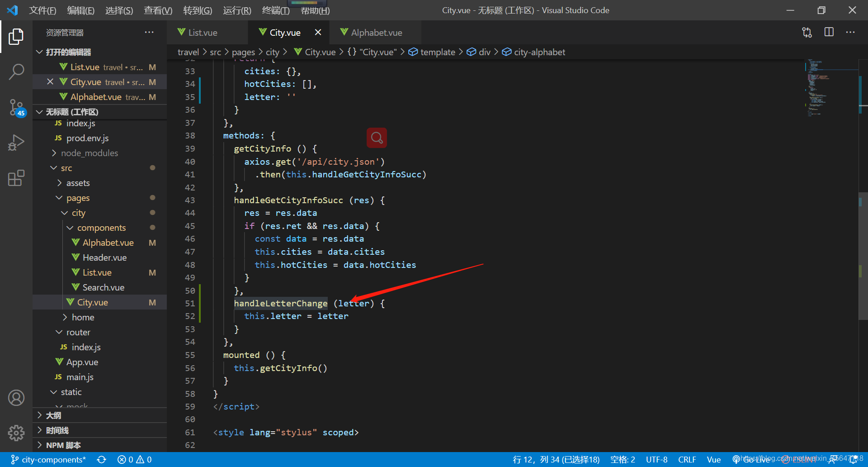Open the errors and warnings problems indicator

pyautogui.click(x=135, y=460)
